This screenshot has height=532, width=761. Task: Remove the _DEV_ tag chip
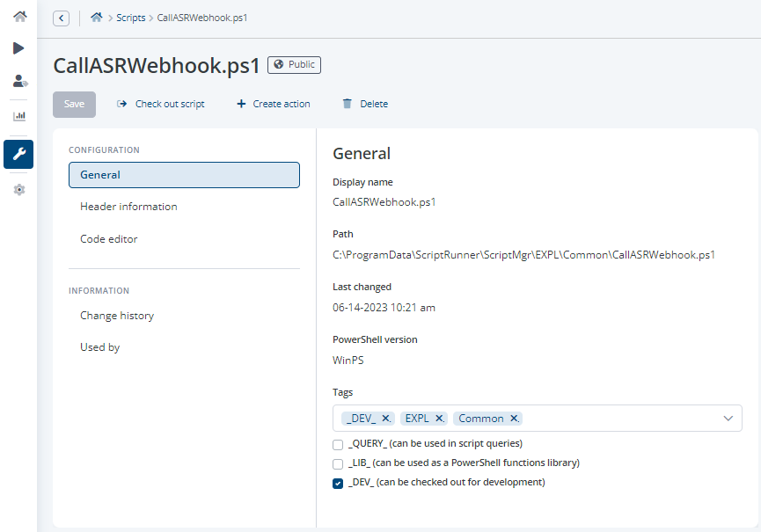point(385,419)
